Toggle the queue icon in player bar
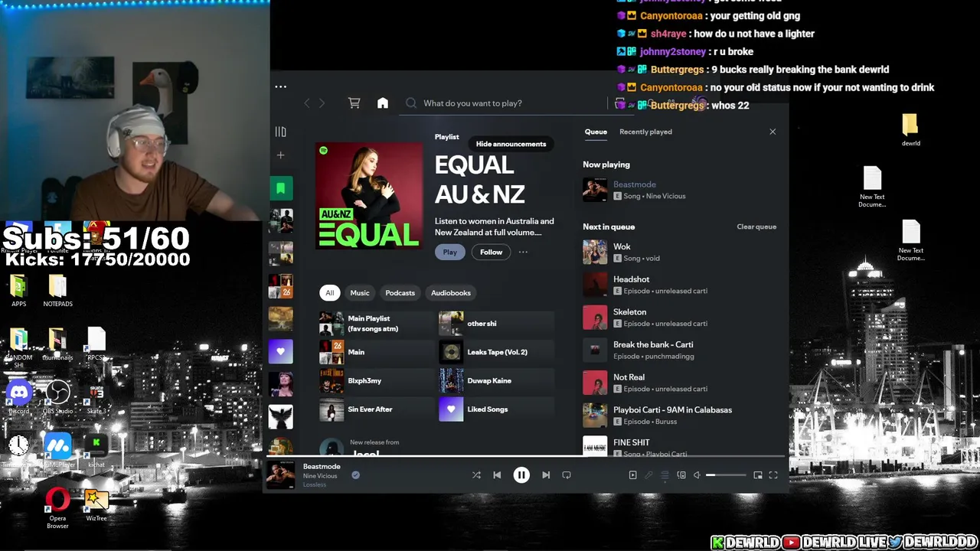Screen dimensions: 980x551 pyautogui.click(x=665, y=475)
